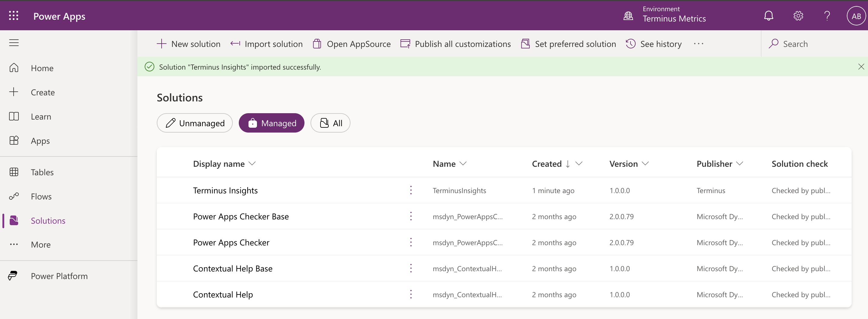Click New solution in the toolbar

[188, 44]
